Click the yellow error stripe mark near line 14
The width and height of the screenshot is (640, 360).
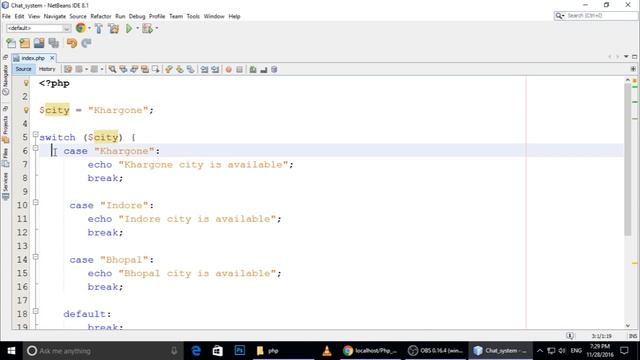[635, 263]
